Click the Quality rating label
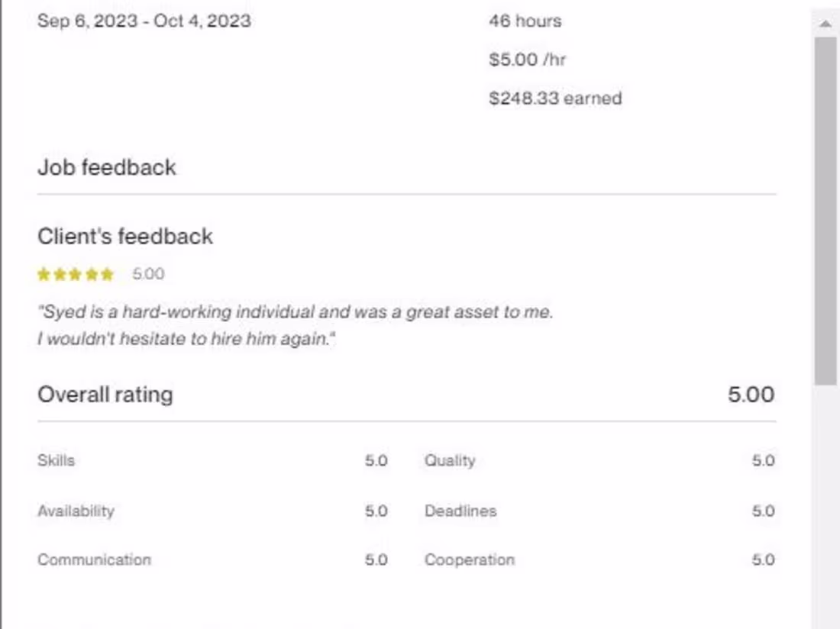 click(450, 460)
